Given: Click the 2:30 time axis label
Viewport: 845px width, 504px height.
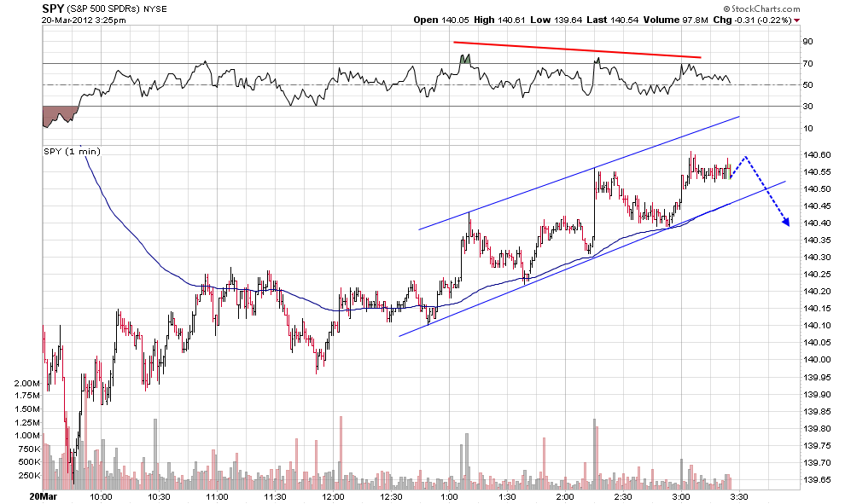Looking at the screenshot, I should (x=624, y=496).
